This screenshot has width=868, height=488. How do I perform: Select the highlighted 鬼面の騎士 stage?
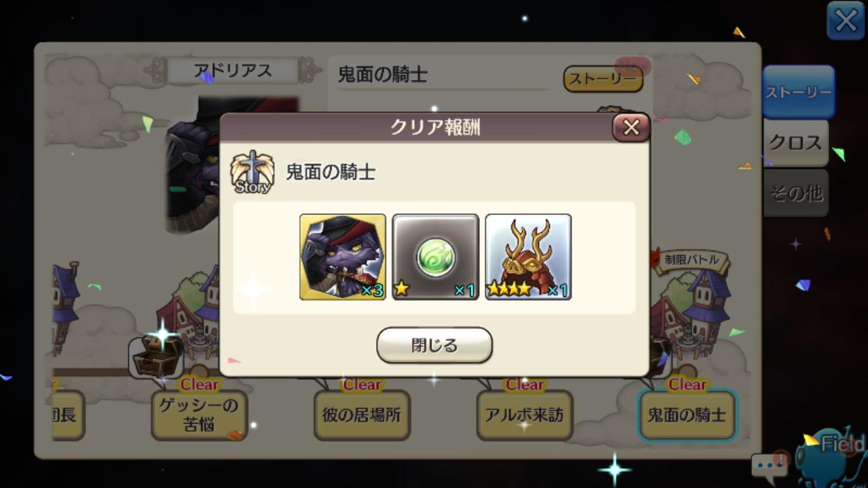pos(687,415)
